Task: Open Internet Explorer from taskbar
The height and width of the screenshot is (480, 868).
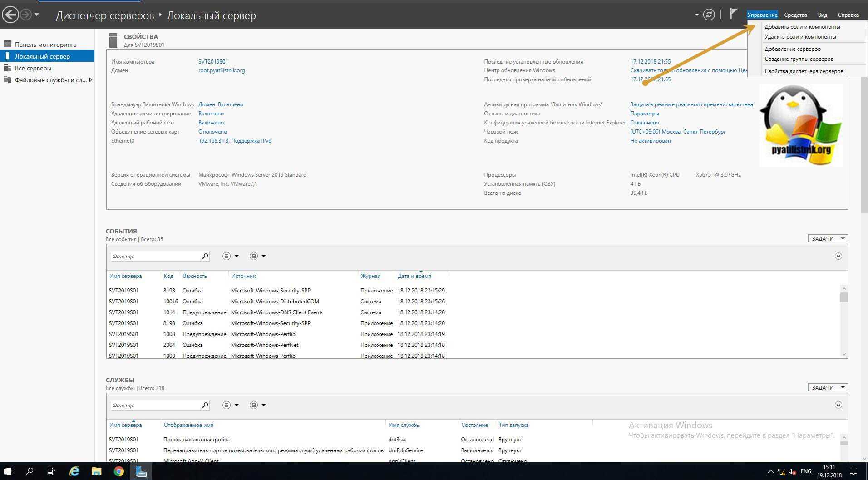Action: (x=74, y=471)
